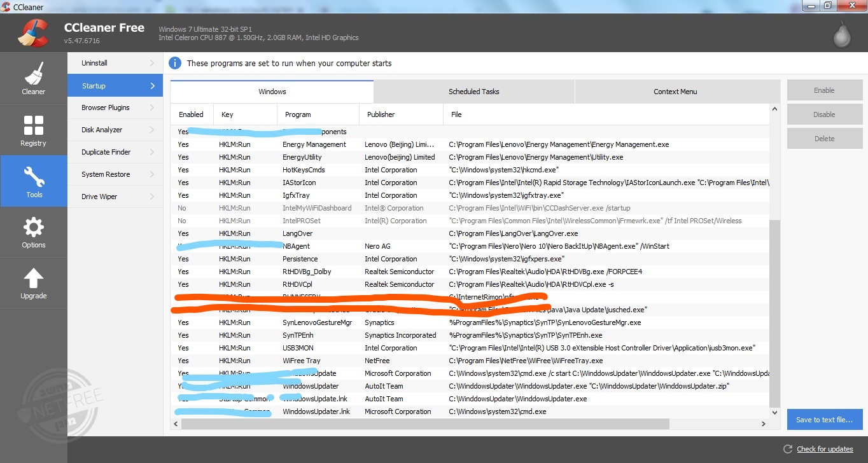Sort by the Key column header
Screen dimensions: 868x463
tap(245, 114)
